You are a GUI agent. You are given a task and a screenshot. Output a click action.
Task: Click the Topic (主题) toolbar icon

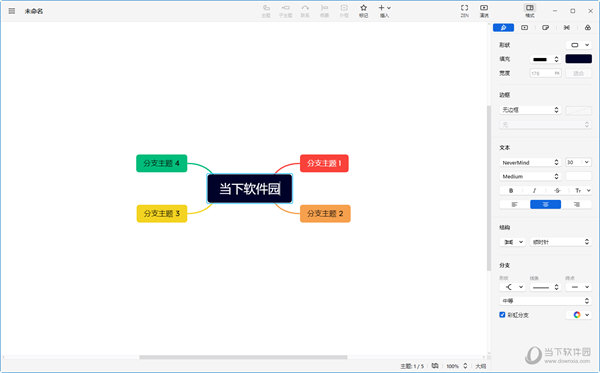pyautogui.click(x=266, y=11)
